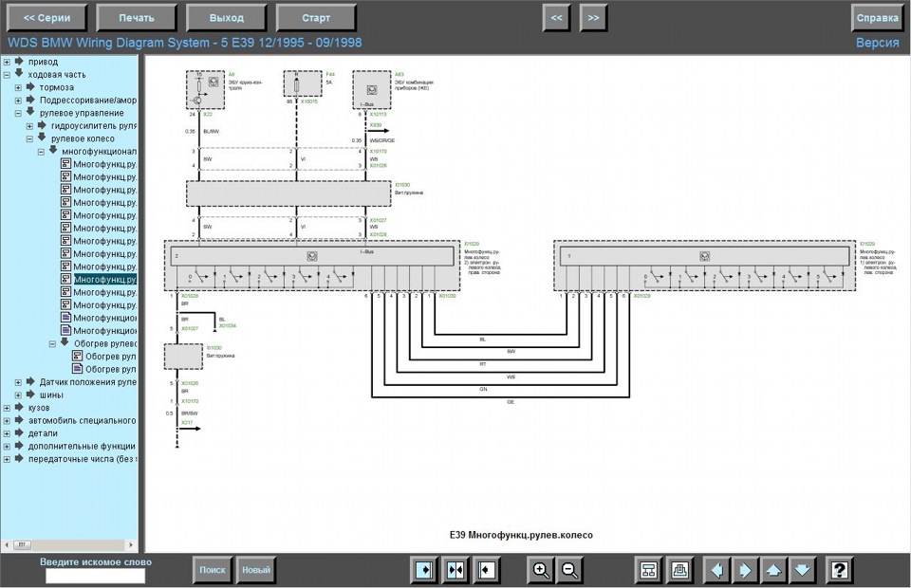Click connector label X10113 in diagram
The width and height of the screenshot is (911, 588).
(379, 115)
